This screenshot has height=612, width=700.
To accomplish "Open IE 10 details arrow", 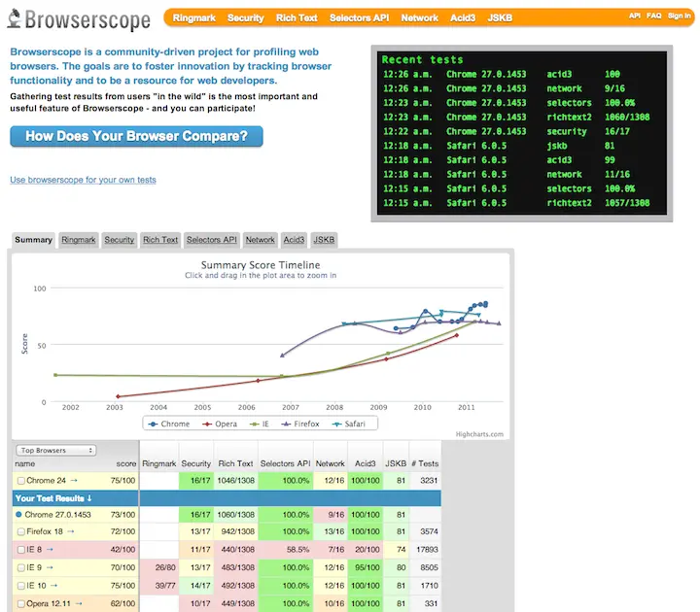I will [54, 585].
